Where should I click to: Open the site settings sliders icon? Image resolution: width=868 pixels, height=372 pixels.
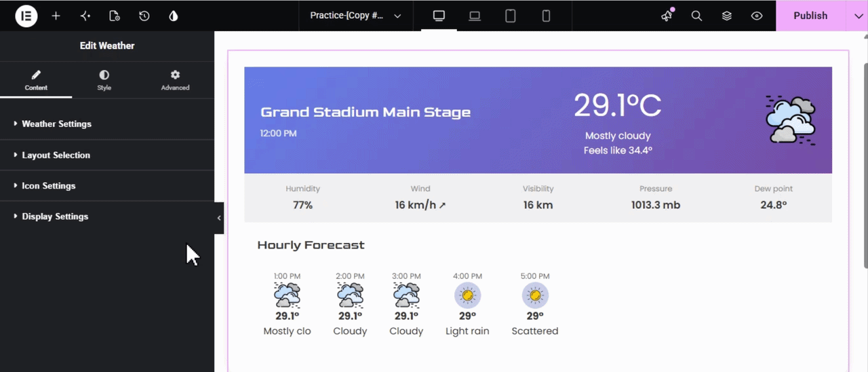pyautogui.click(x=85, y=16)
